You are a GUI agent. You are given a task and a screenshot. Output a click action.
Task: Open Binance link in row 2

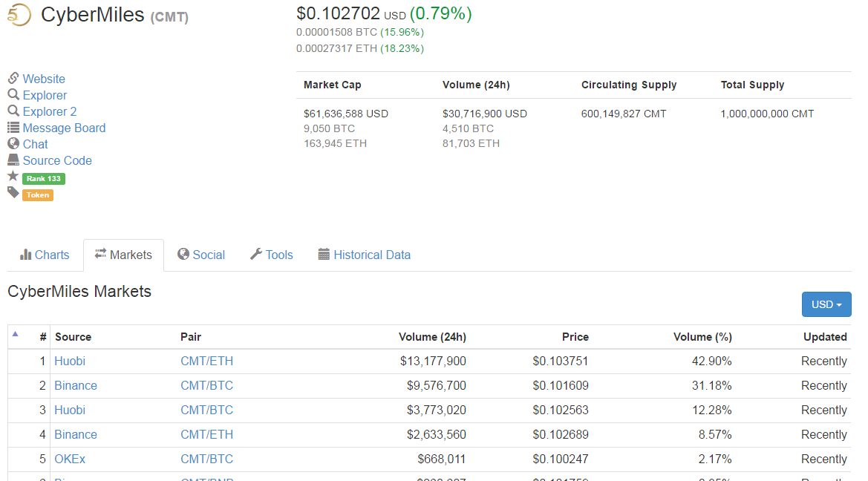pos(75,385)
